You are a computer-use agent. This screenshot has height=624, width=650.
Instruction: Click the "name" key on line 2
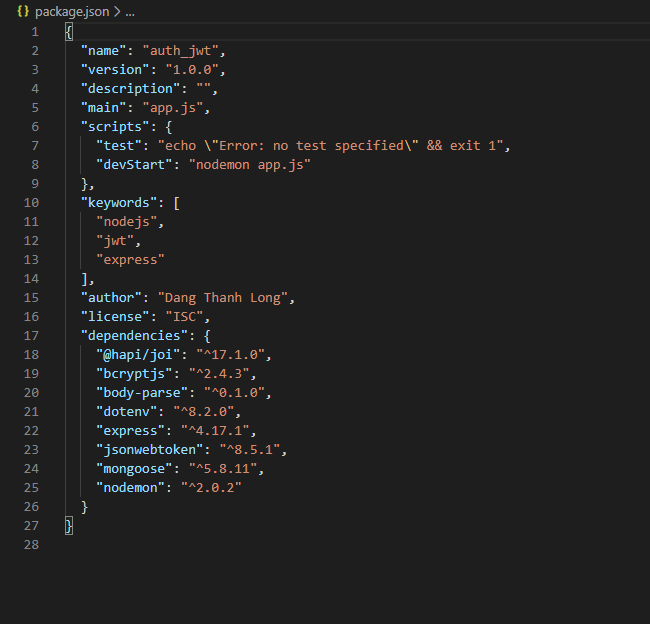104,51
